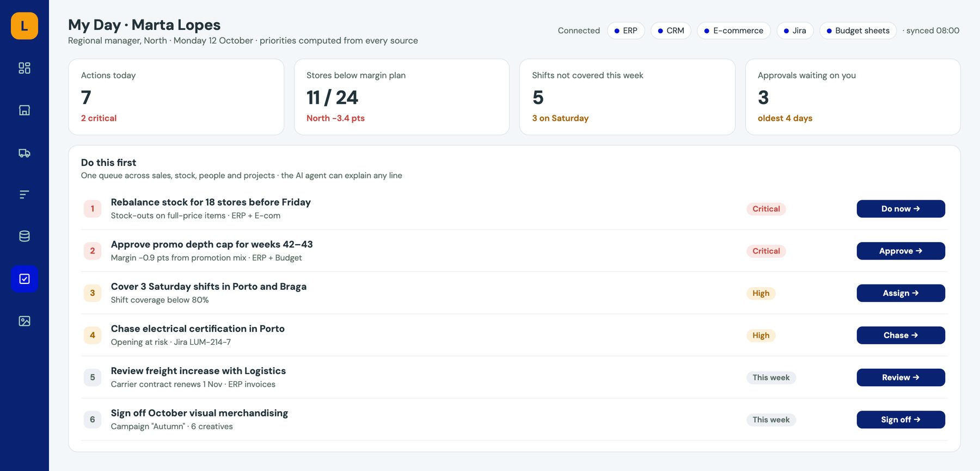The image size is (980, 471).
Task: Assign the Saturday shifts
Action: (x=901, y=293)
